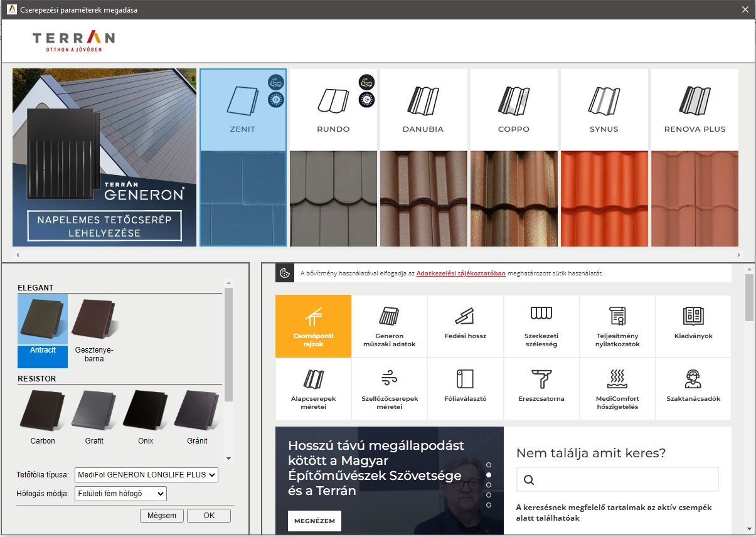Open the Ereszcsatorna gutter tile
This screenshot has width=756, height=537.
coord(541,389)
